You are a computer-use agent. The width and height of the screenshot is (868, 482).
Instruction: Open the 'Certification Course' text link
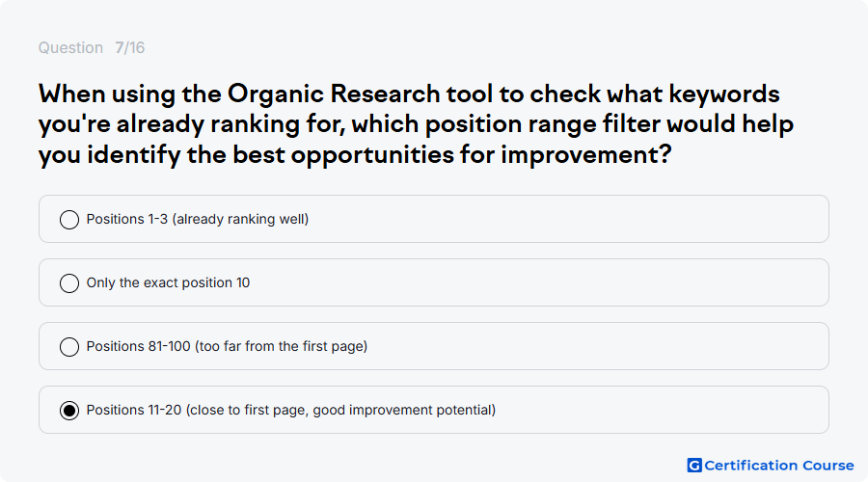click(779, 466)
